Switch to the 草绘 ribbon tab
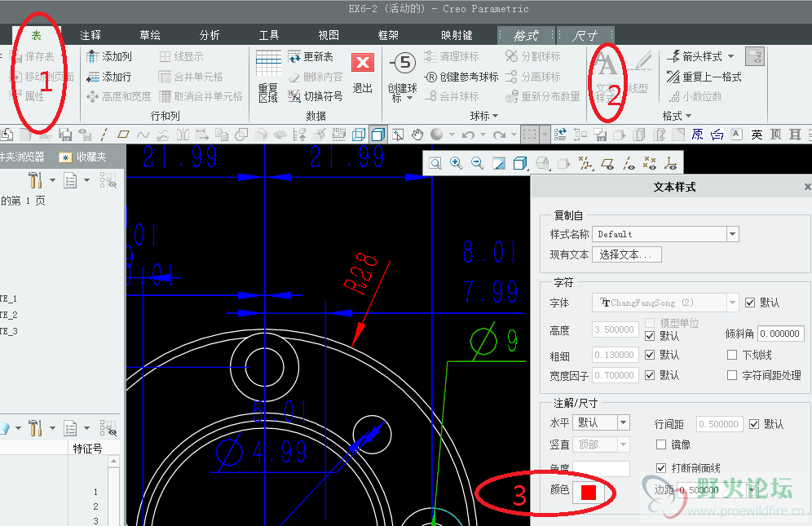Viewport: 812px width, 526px height. coord(150,35)
